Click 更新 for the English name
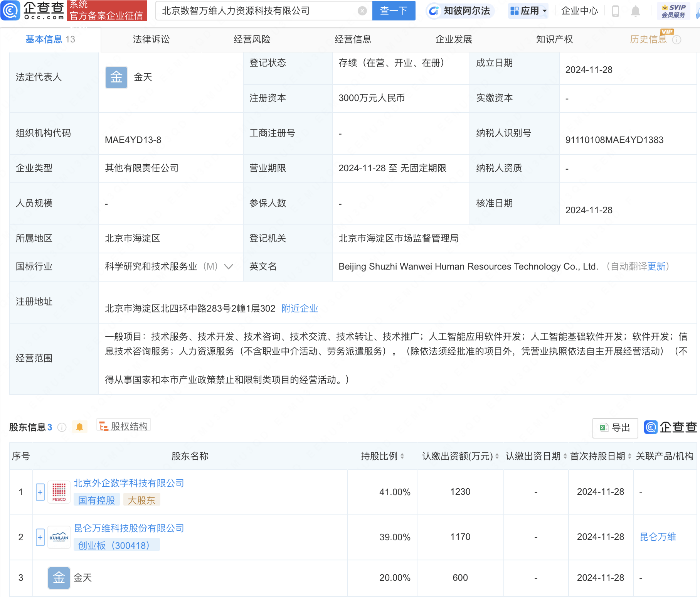The width and height of the screenshot is (700, 597). [656, 266]
